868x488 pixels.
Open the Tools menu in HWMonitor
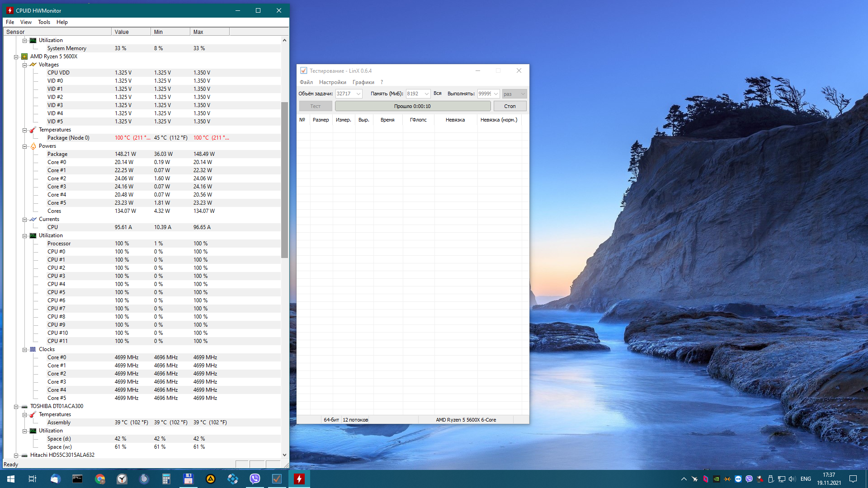44,22
